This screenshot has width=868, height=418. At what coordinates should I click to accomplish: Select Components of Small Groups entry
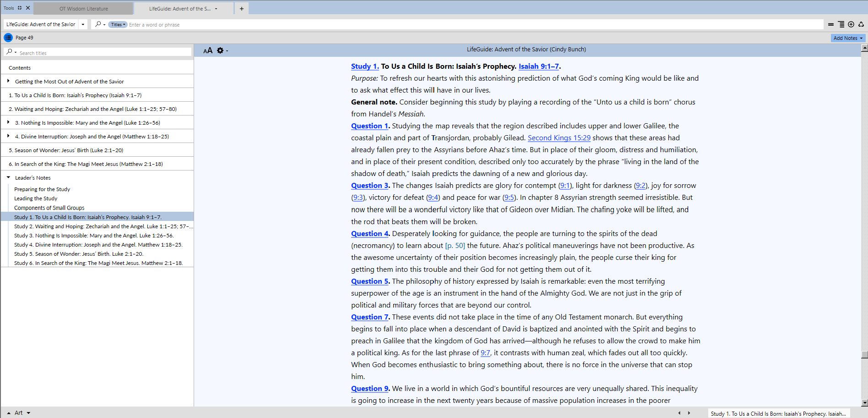point(49,208)
